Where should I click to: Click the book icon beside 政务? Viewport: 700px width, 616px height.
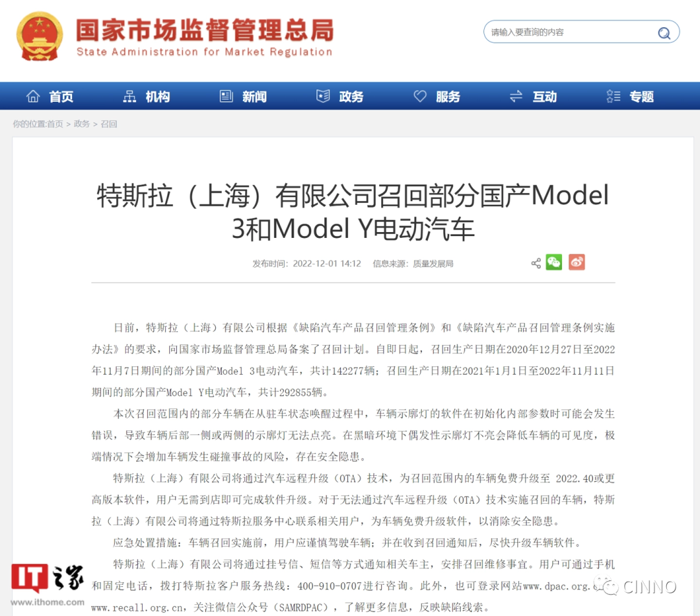(x=323, y=96)
